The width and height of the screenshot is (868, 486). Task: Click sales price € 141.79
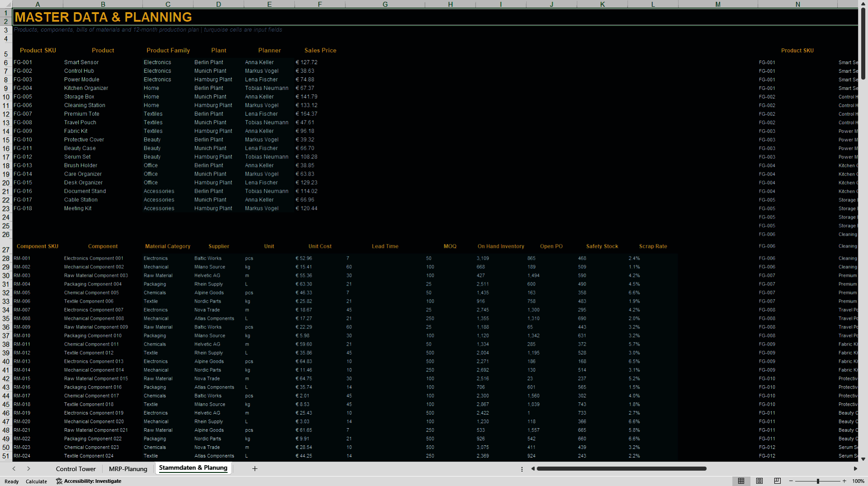320,97
